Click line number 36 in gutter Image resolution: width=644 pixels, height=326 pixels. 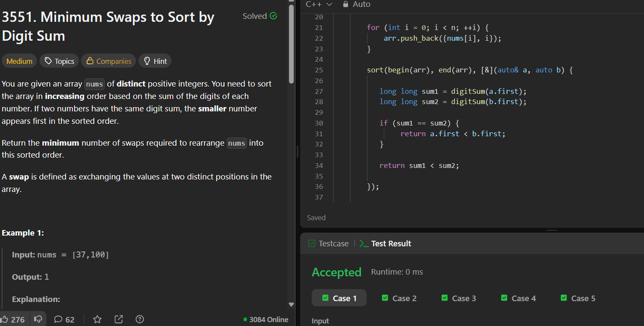click(318, 187)
